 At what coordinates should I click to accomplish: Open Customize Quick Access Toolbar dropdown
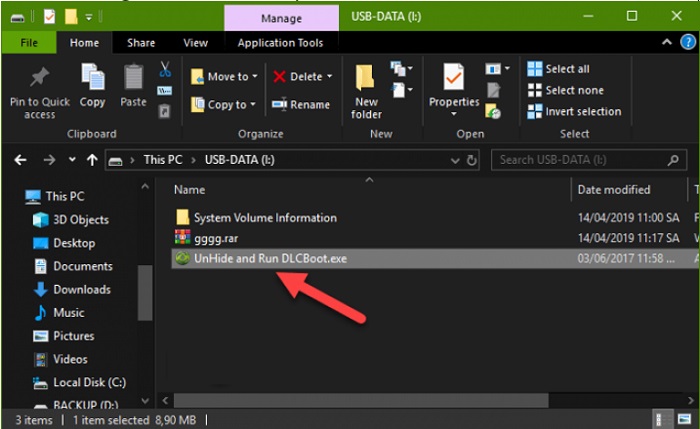tap(89, 17)
